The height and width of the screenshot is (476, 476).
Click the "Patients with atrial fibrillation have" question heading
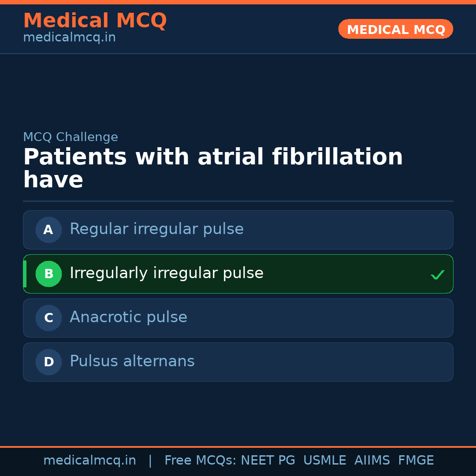point(213,168)
